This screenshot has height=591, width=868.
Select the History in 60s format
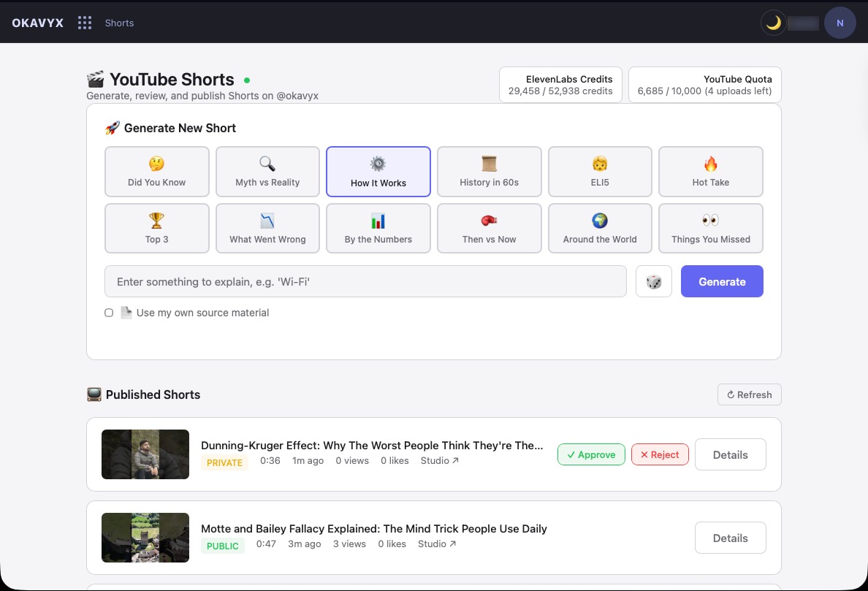pyautogui.click(x=489, y=172)
